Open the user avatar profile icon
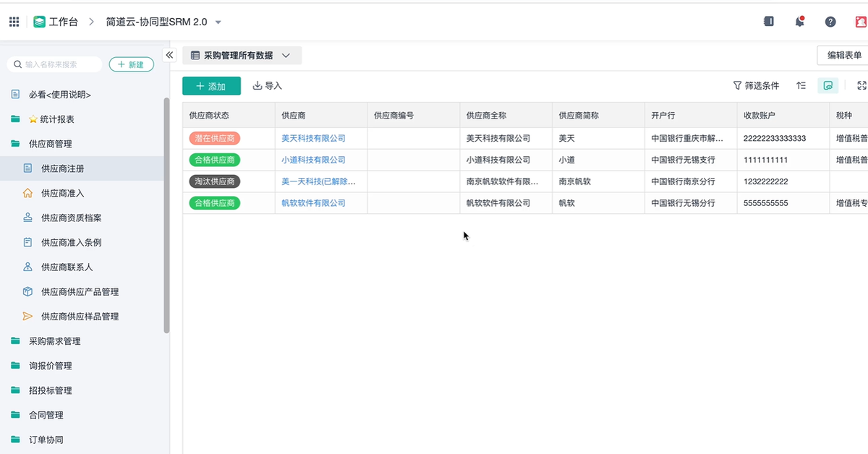Screen dimensions: 868x454 tap(861, 22)
